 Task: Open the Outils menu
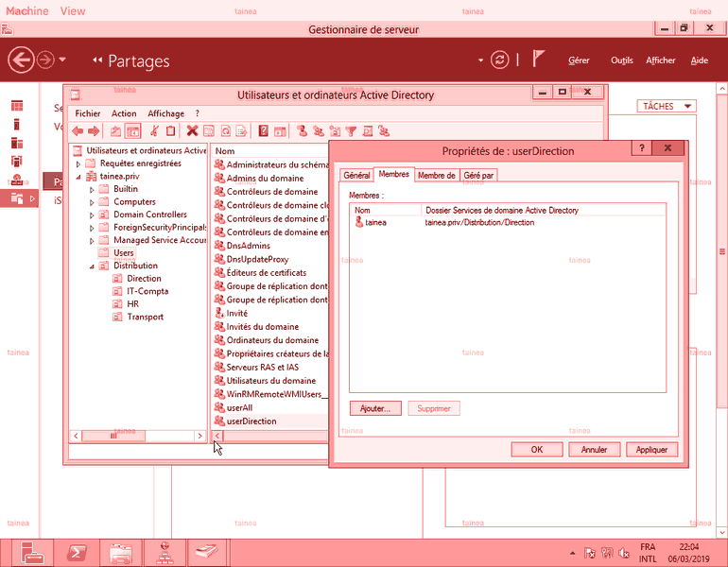[622, 60]
